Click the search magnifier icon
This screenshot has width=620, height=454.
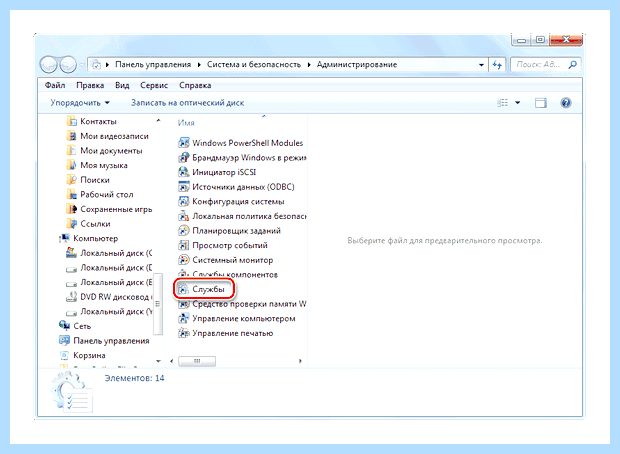pos(572,64)
